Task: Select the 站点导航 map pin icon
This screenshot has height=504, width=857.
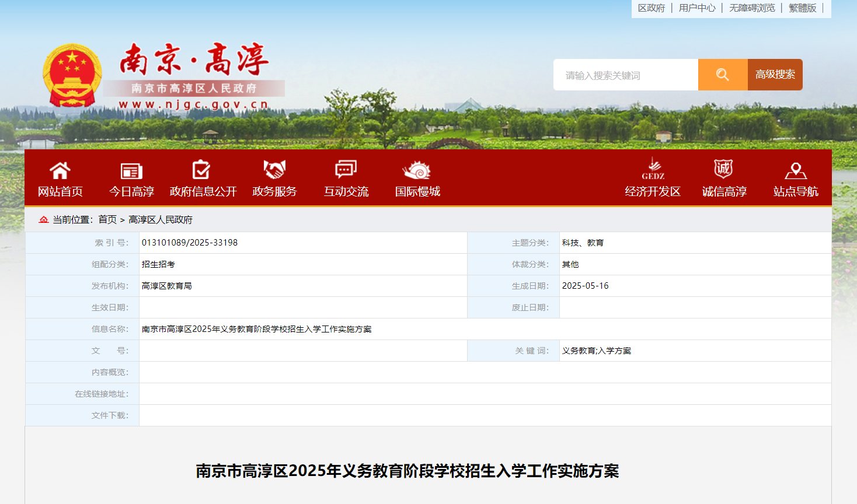Action: pos(796,170)
